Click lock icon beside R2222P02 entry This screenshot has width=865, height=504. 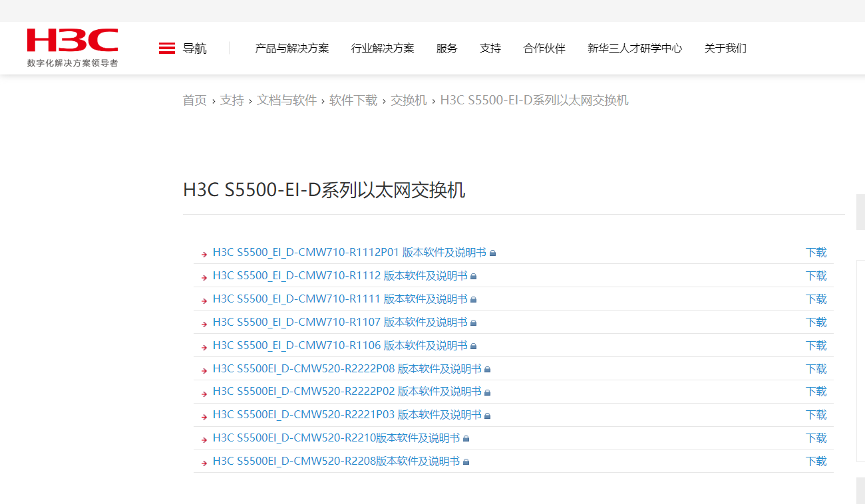point(488,392)
